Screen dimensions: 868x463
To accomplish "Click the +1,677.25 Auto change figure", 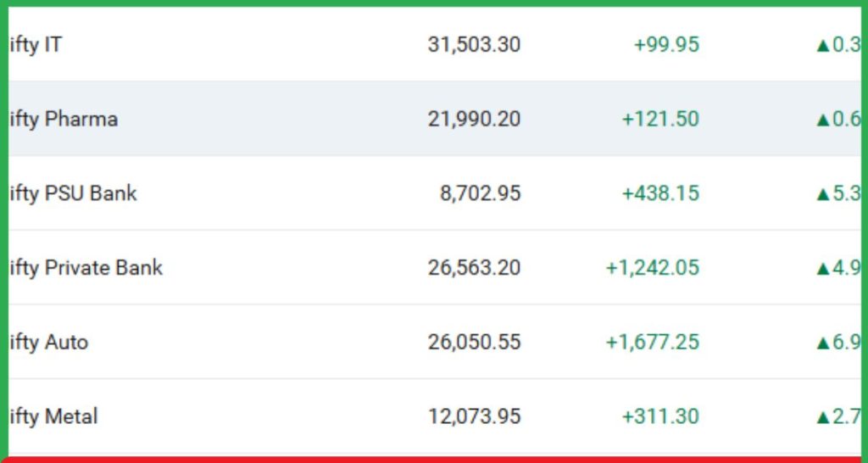I will (x=652, y=343).
